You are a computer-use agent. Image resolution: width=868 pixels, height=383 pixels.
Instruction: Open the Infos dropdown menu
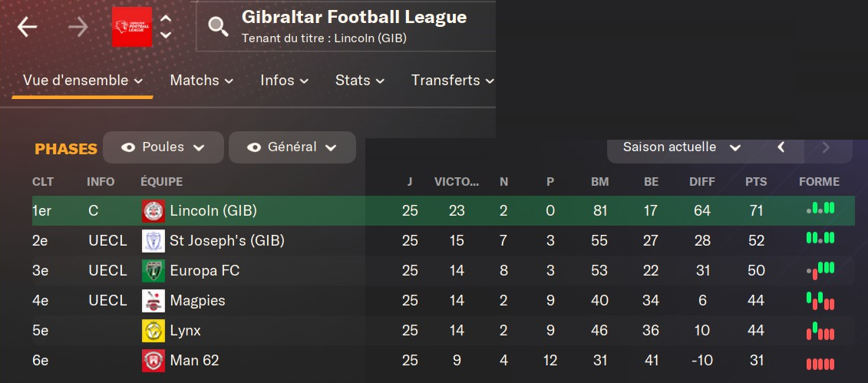(284, 81)
